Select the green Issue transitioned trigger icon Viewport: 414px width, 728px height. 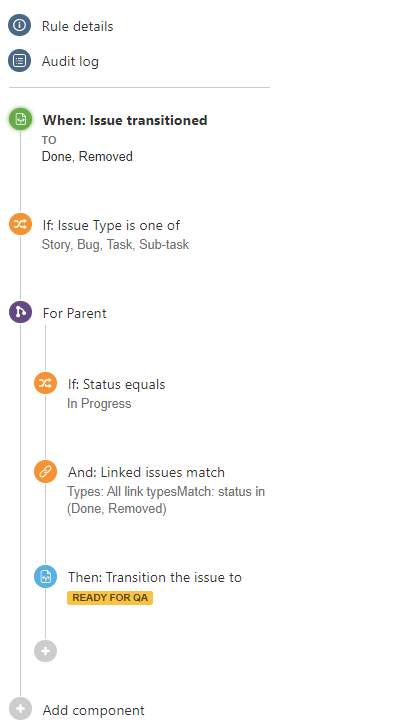tap(20, 119)
